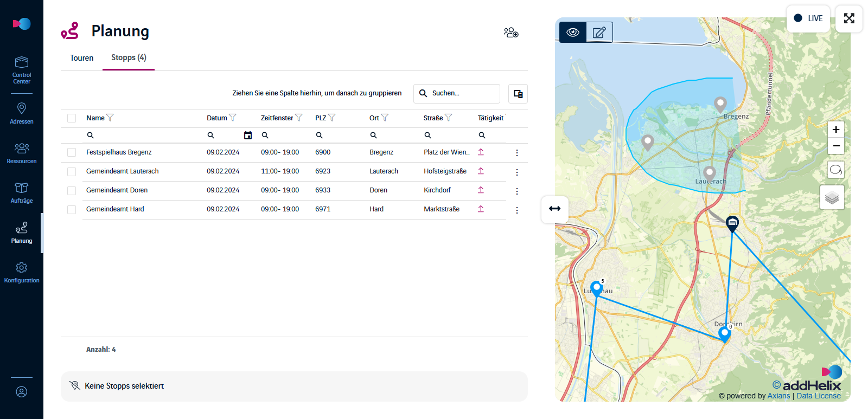Screen dimensions: 868x419
Task: Open the Name column filter
Action: pos(110,118)
